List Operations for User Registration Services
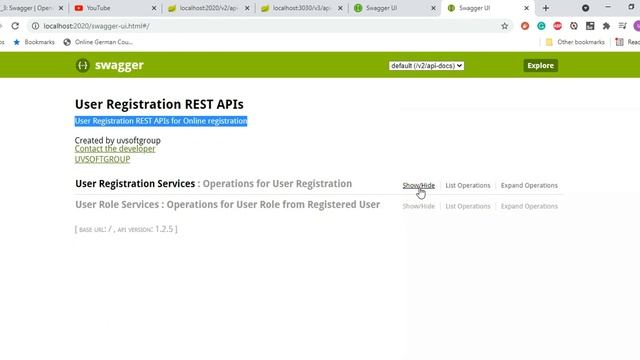 tap(468, 185)
